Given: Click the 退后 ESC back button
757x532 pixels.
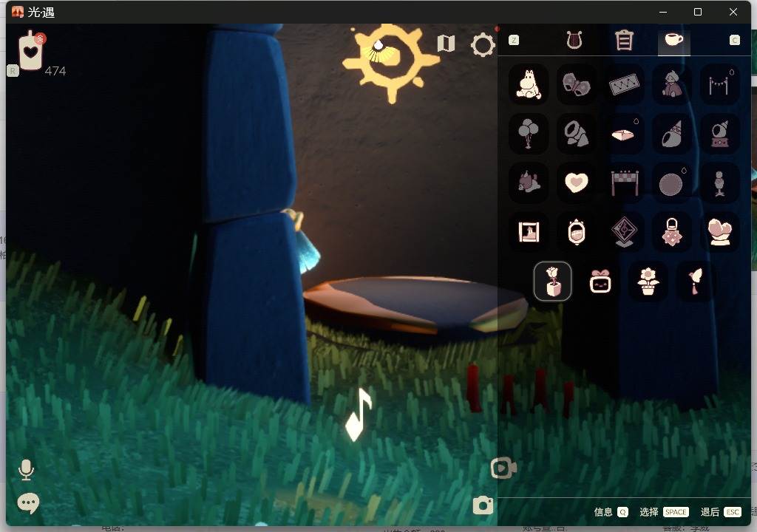Looking at the screenshot, I should [x=721, y=512].
